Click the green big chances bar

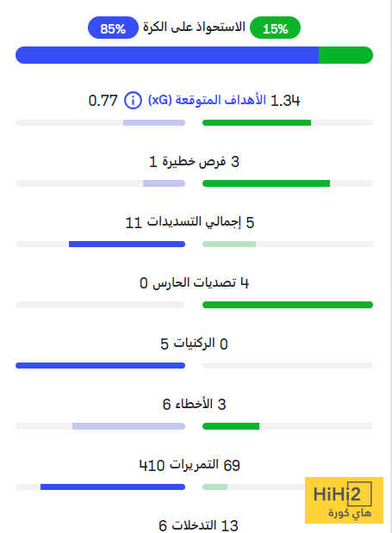266,183
